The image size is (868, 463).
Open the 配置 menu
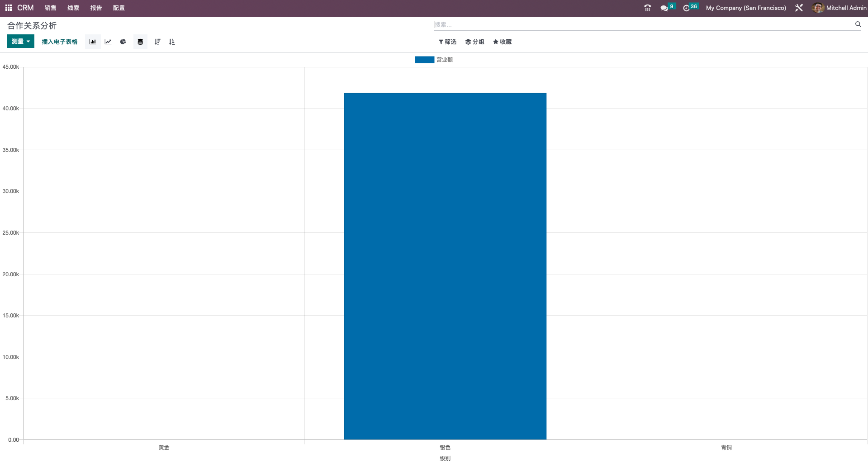[x=119, y=8]
